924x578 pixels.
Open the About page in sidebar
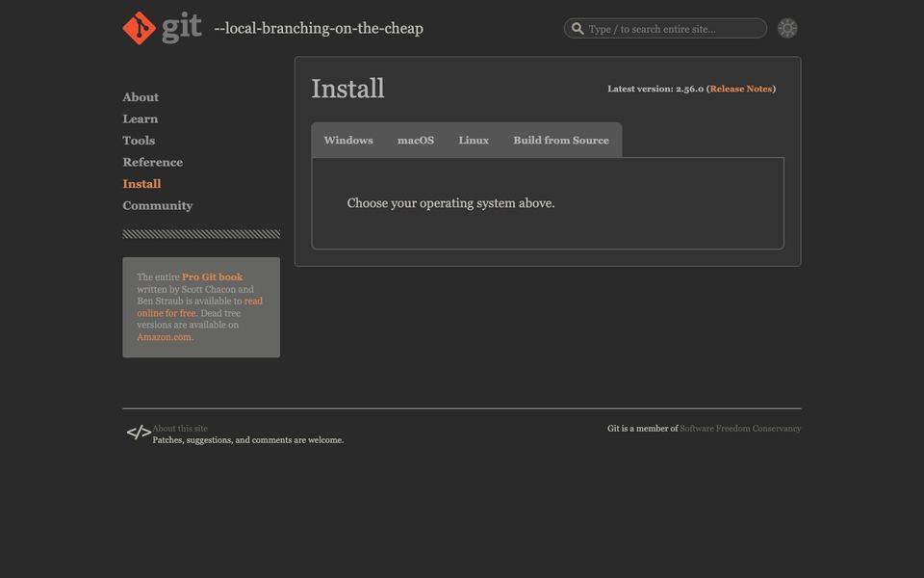[x=141, y=97]
